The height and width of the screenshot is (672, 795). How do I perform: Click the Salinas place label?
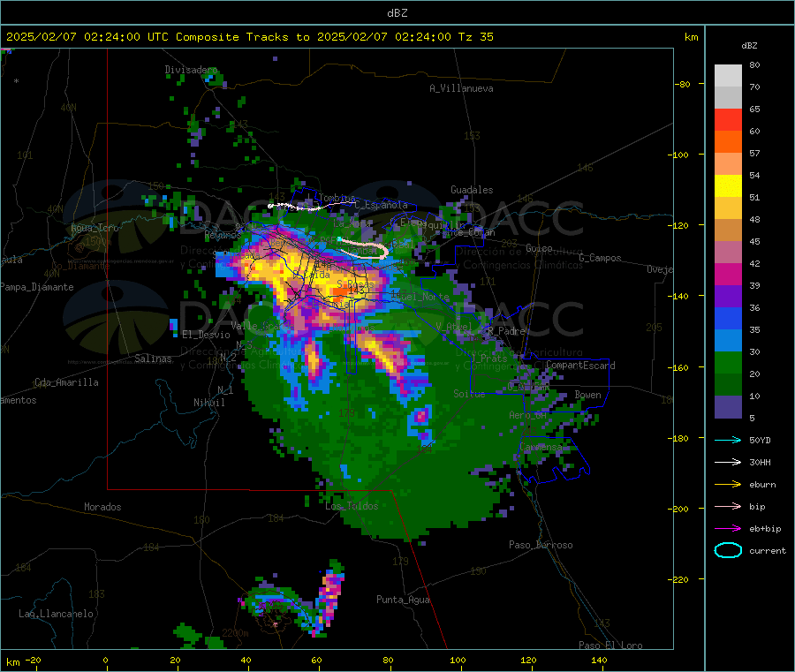click(x=153, y=359)
